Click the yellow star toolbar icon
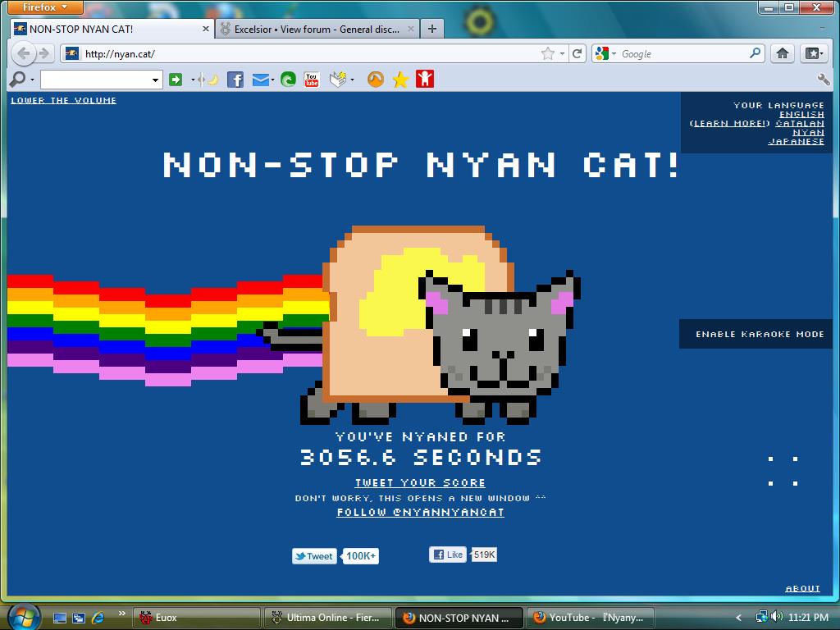This screenshot has height=630, width=840. coord(400,80)
